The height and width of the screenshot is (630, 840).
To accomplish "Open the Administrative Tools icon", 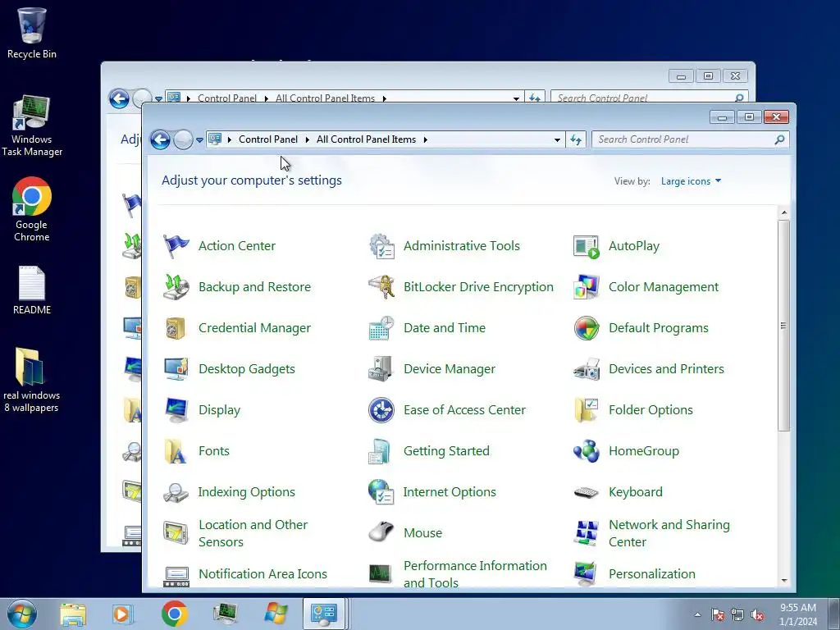I will point(381,246).
